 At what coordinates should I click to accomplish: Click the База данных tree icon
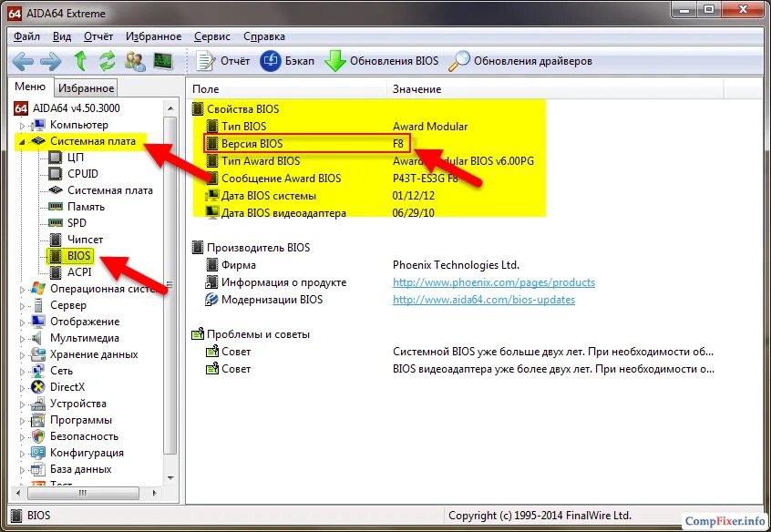[38, 469]
